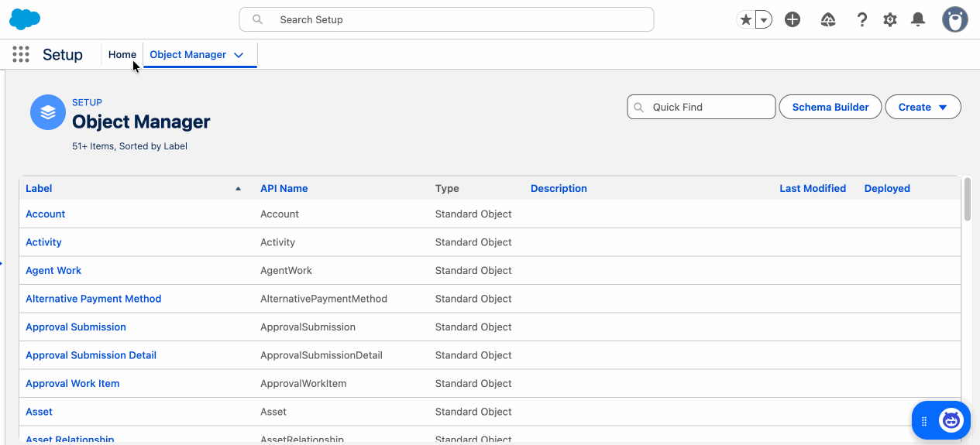Click the Salesforce cloud logo
Image resolution: width=980 pixels, height=445 pixels.
(25, 19)
